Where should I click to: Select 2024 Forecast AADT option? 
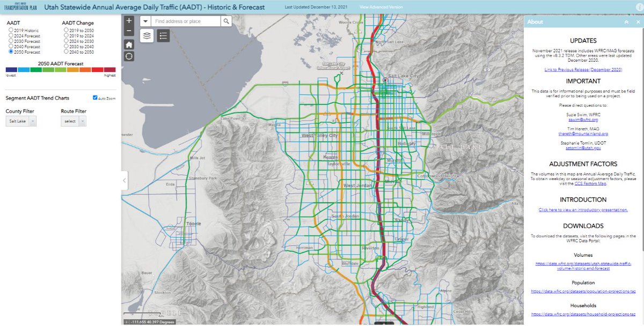11,36
